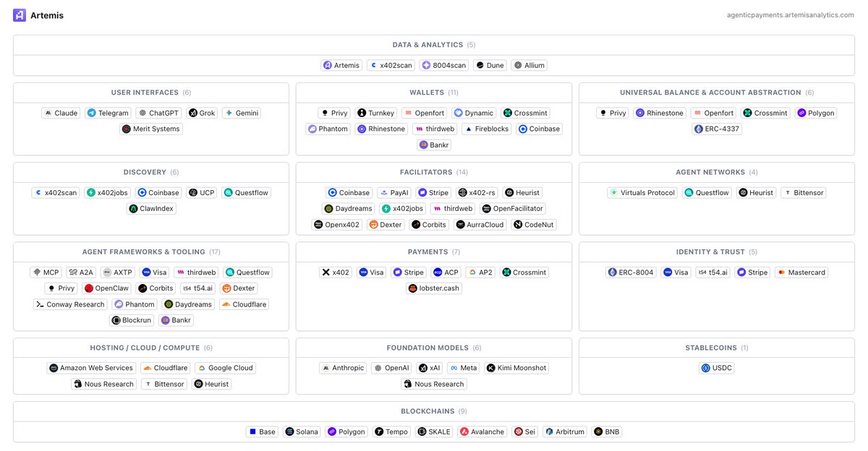Open t54.ai in Identity & Trust
Viewport: 868px width, 451px height.
[x=713, y=272]
